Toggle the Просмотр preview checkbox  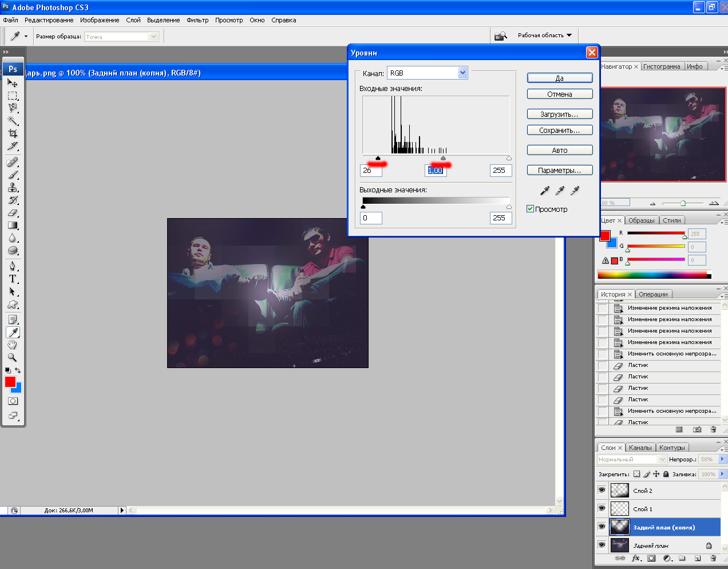pyautogui.click(x=530, y=209)
